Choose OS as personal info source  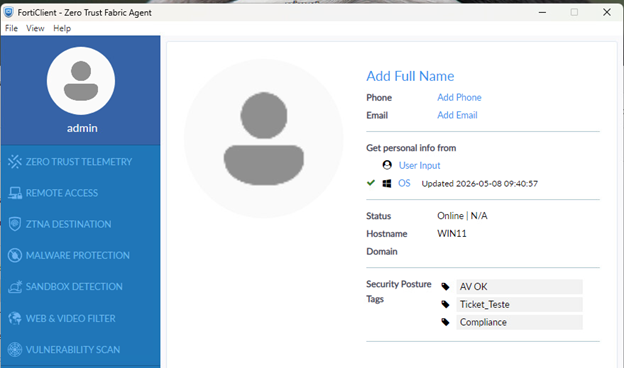(x=404, y=183)
